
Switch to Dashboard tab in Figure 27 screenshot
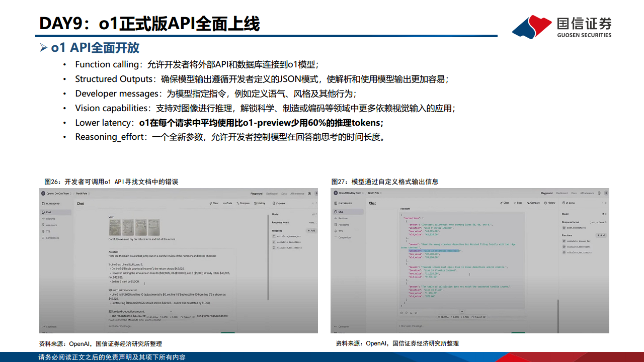pos(562,193)
